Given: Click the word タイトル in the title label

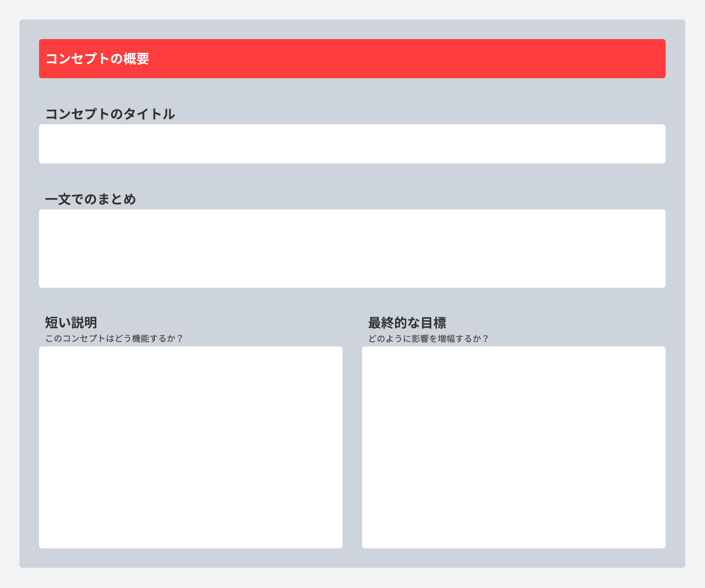Looking at the screenshot, I should 150,114.
